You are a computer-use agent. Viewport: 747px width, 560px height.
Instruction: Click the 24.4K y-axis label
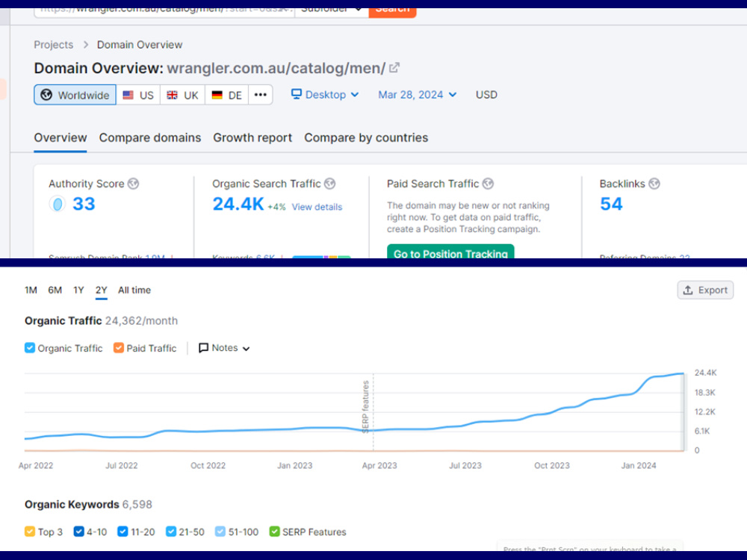(x=705, y=373)
